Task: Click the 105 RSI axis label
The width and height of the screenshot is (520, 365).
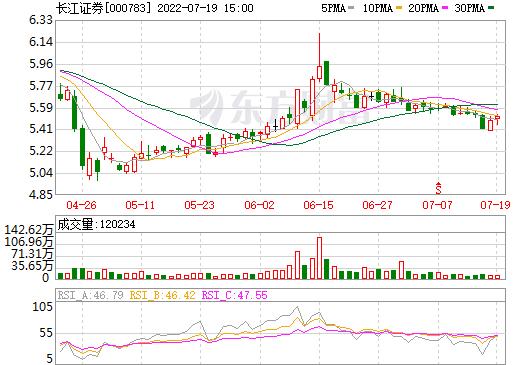Action: (x=43, y=307)
